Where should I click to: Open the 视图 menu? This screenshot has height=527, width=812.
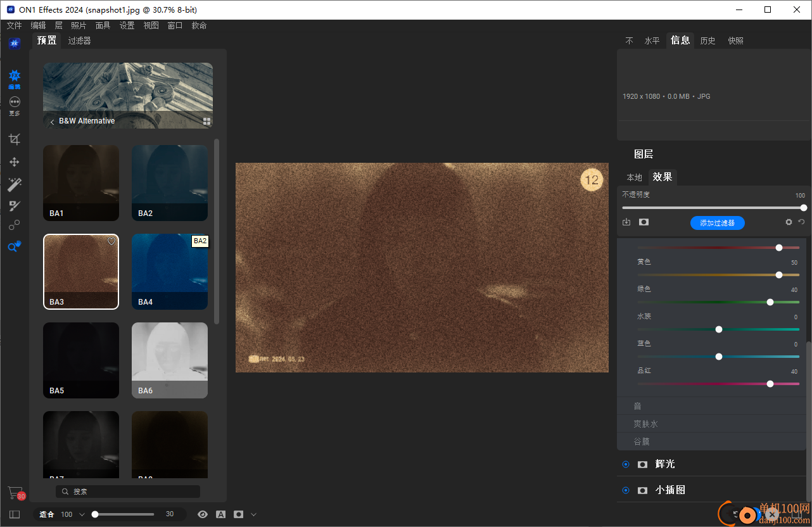coord(151,25)
